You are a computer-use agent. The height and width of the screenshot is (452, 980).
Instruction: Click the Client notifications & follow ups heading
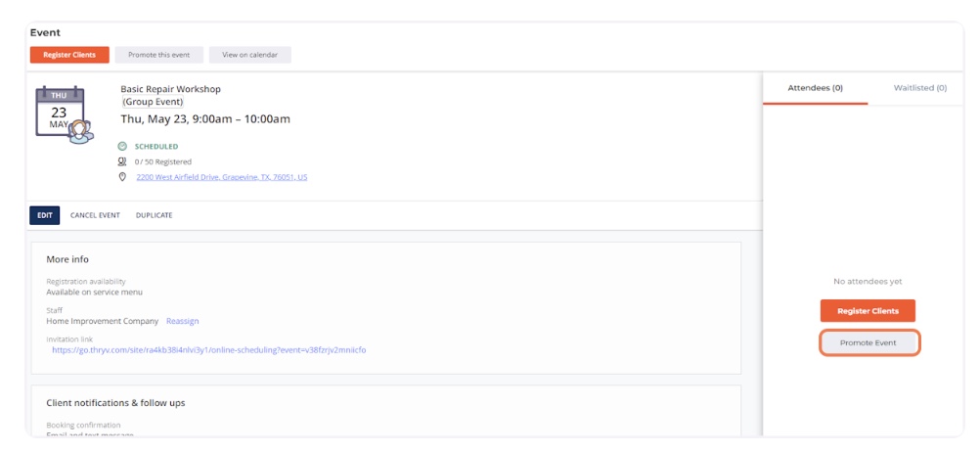(x=115, y=402)
